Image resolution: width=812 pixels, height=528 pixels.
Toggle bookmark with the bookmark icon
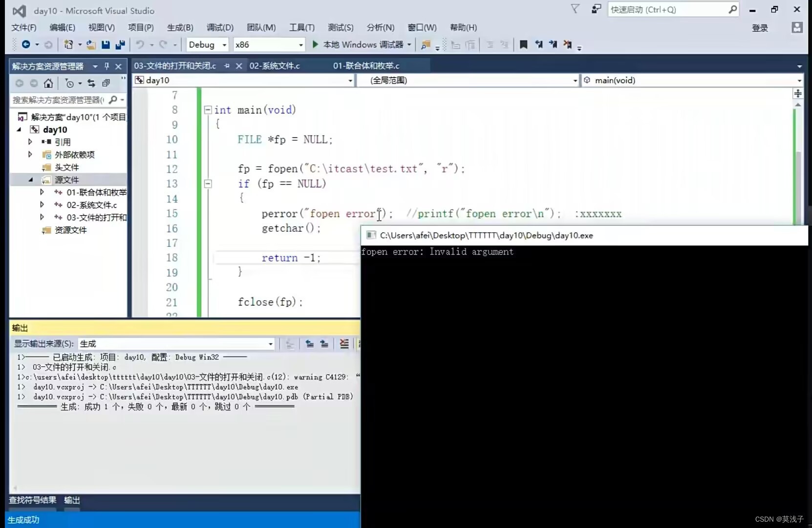pos(523,44)
